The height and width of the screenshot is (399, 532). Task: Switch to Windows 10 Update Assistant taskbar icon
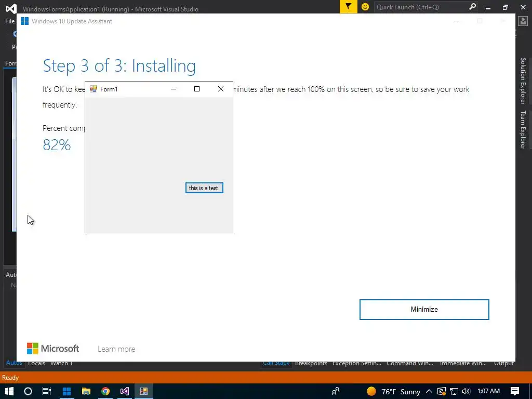tap(66, 391)
